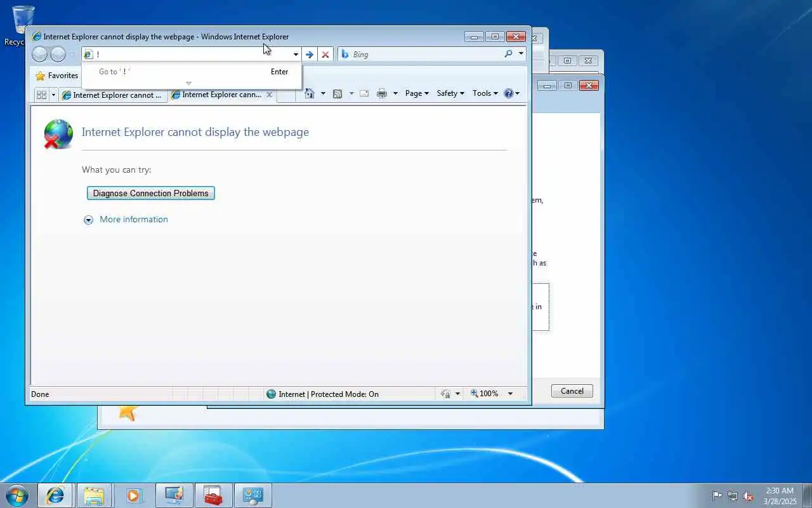
Task: Click the RSS feeds icon
Action: point(337,93)
